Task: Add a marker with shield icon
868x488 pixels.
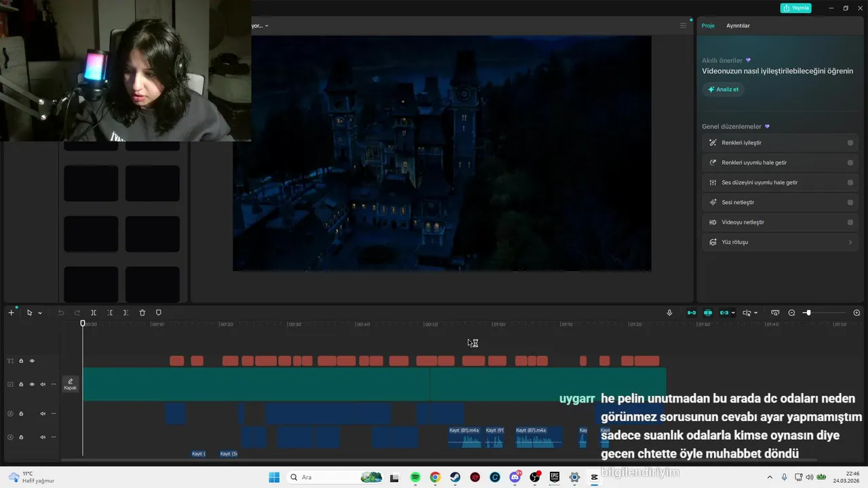Action: [x=159, y=312]
